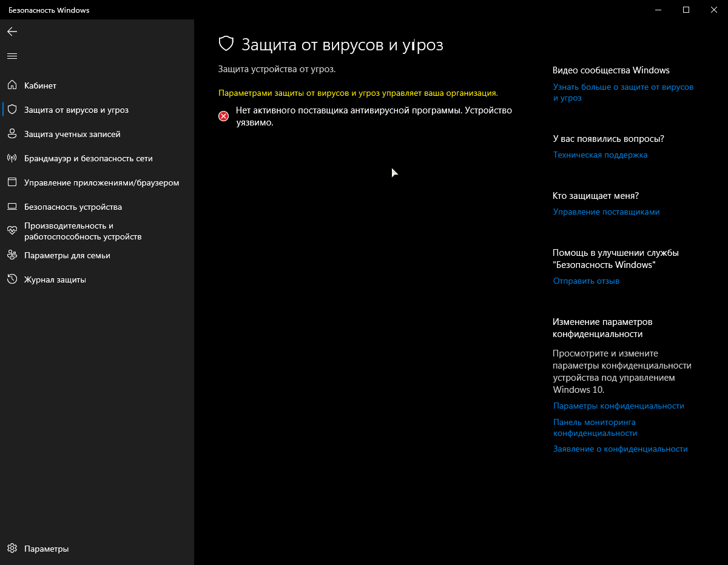Click shield icon beside Защита от вирусов и угроз
Image resolution: width=728 pixels, height=565 pixels.
(12, 110)
